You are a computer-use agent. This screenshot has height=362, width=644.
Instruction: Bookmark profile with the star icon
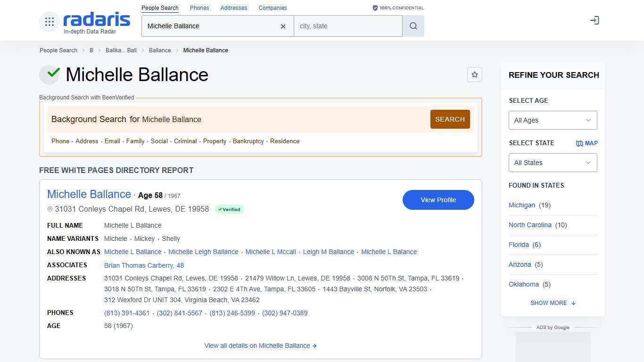(474, 74)
